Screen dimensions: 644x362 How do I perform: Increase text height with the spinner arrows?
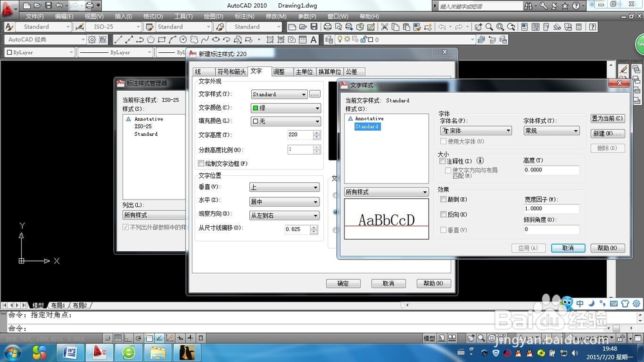[317, 132]
